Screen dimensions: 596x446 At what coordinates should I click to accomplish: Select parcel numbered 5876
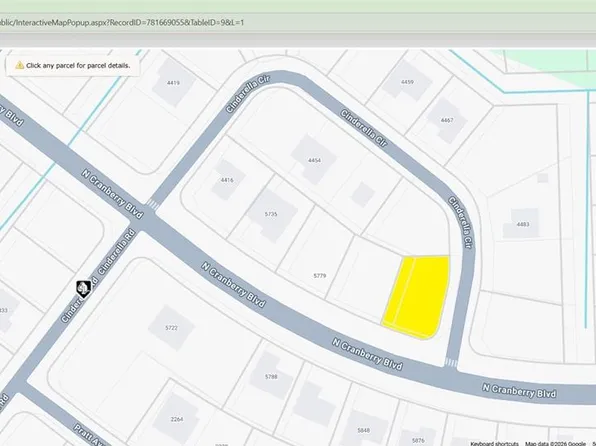tap(418, 441)
